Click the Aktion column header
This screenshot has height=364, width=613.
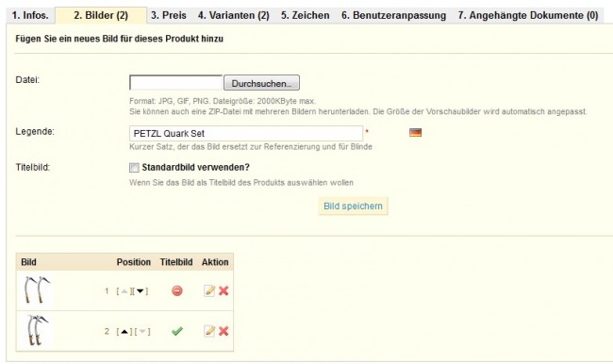pos(215,262)
